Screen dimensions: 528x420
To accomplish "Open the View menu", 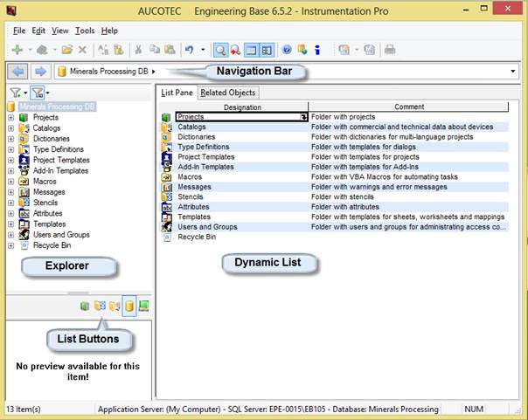I will (60, 31).
